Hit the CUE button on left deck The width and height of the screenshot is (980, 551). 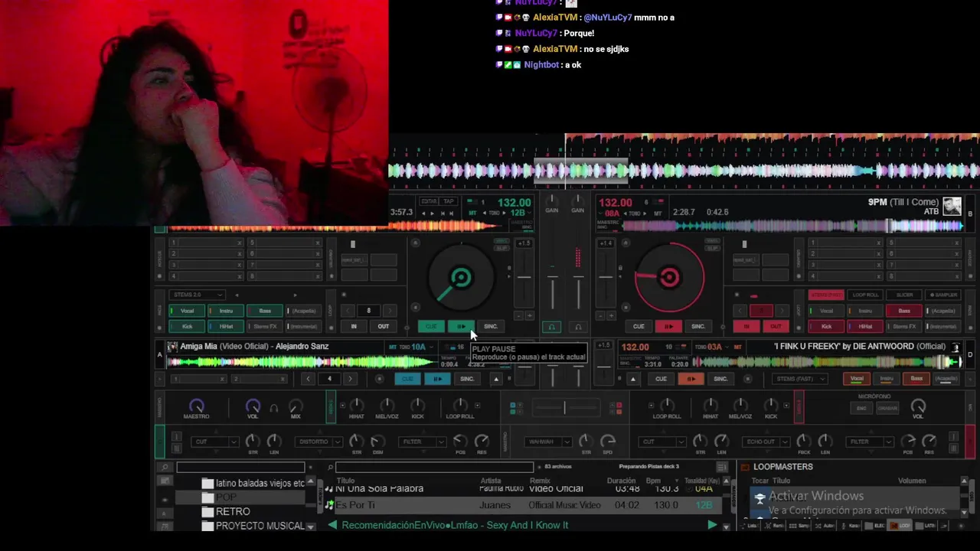click(x=431, y=327)
